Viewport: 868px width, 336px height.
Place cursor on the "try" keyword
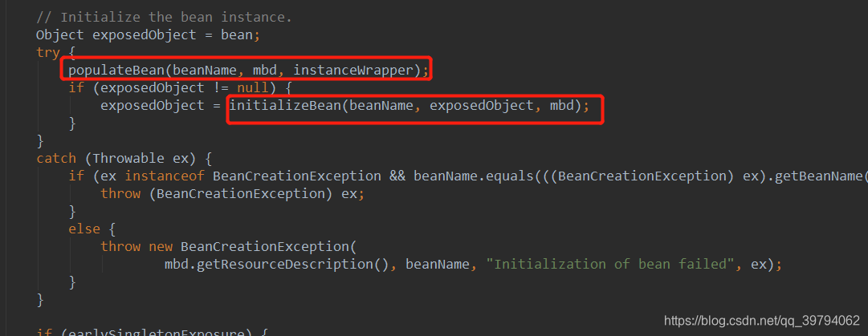coord(47,53)
